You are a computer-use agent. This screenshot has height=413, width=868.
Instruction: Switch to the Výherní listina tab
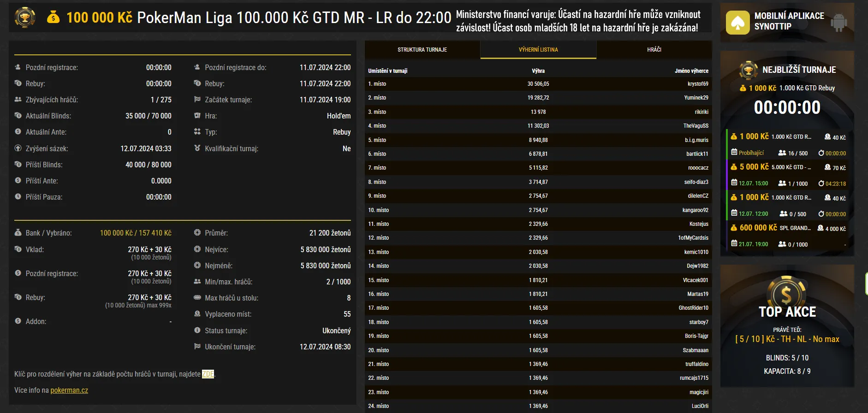coord(538,50)
